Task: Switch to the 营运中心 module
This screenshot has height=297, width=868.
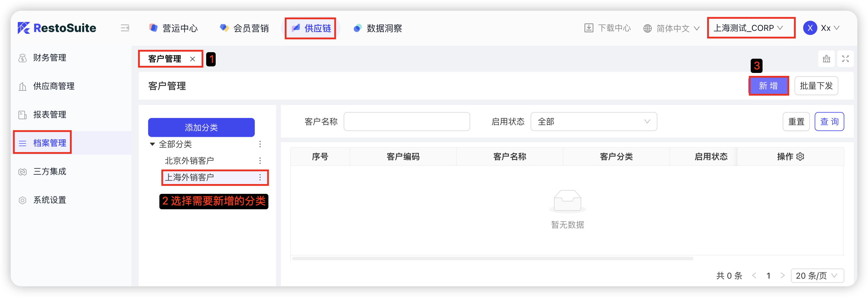Action: point(174,28)
